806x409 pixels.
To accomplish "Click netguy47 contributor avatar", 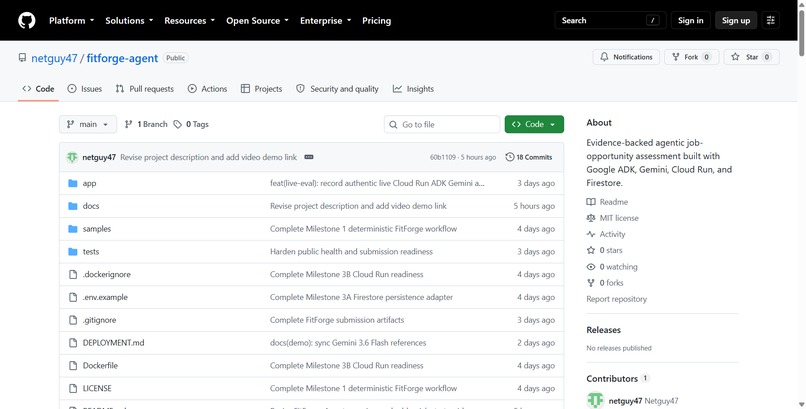I will [595, 400].
